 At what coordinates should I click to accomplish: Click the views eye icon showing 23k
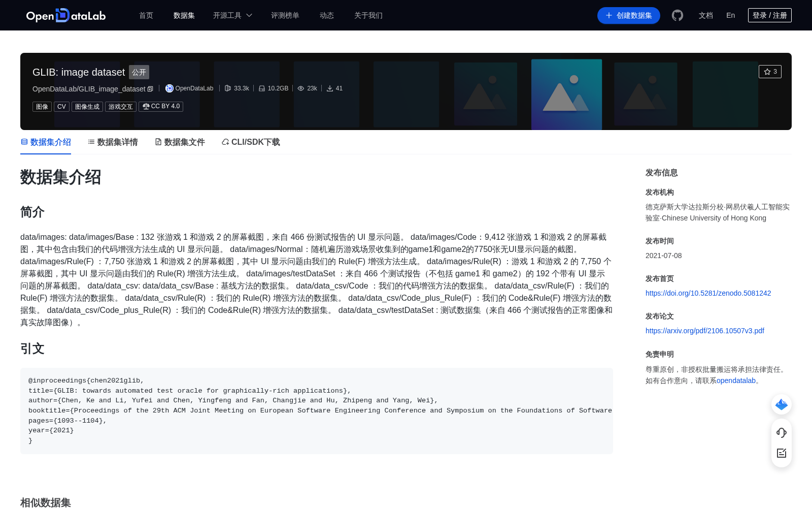[x=301, y=88]
